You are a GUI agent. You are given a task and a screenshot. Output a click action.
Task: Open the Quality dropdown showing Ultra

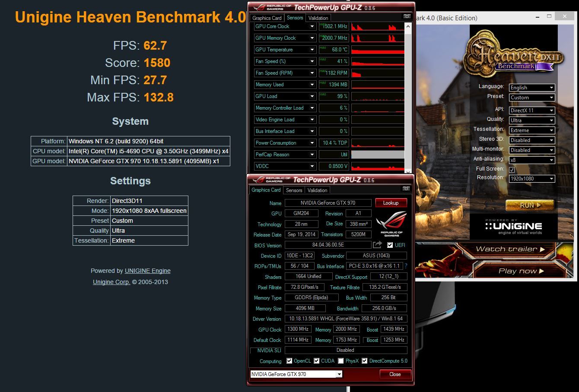pos(532,120)
